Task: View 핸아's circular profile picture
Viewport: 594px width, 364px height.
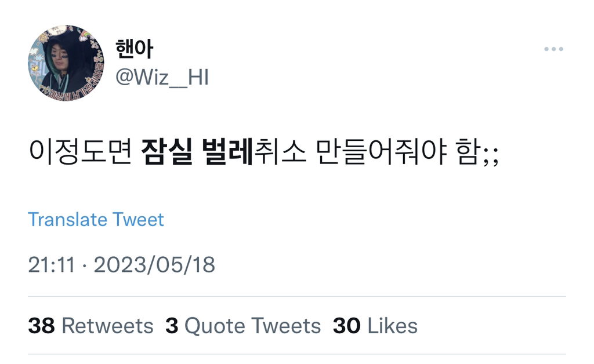Action: [x=66, y=63]
